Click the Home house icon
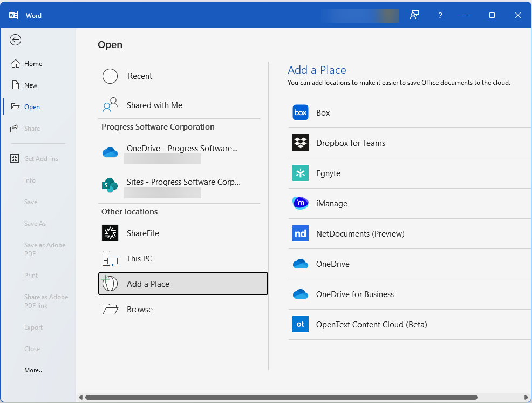 point(15,64)
